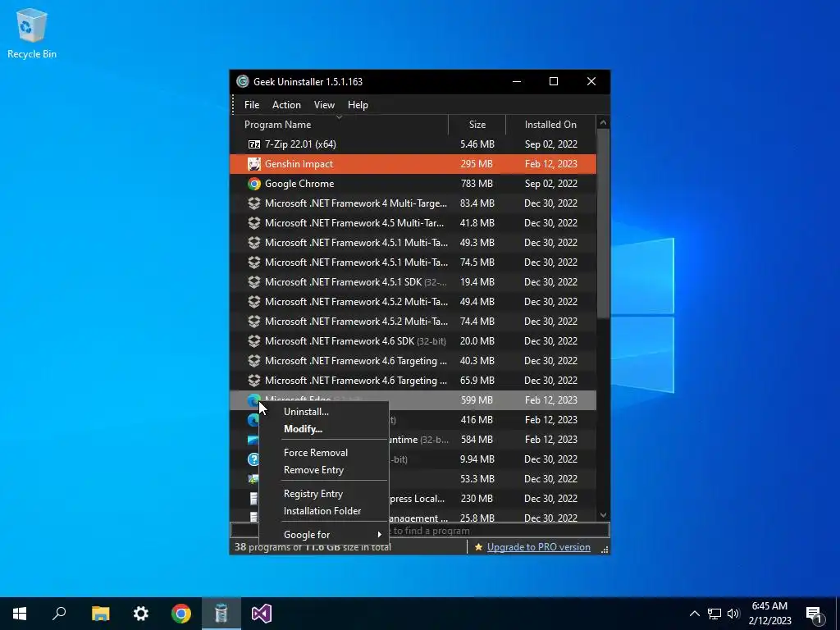Click the 9.94 MB size cell
The height and width of the screenshot is (630, 840).
pyautogui.click(x=477, y=459)
